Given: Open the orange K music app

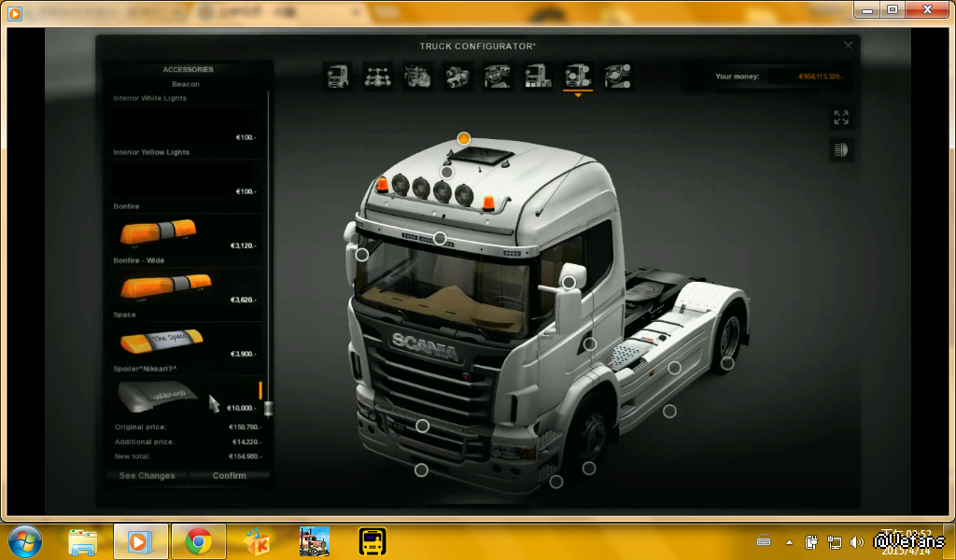Looking at the screenshot, I should click(257, 541).
